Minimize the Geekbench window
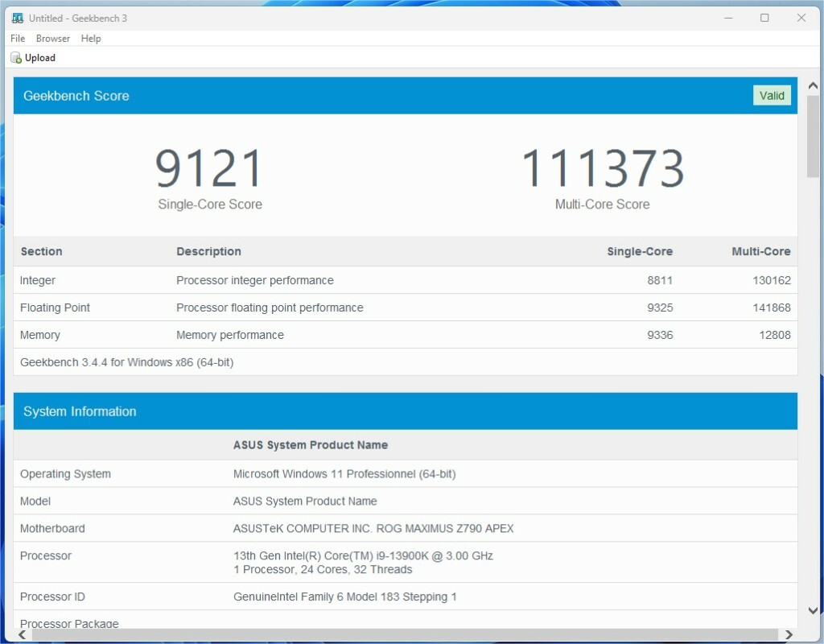Image resolution: width=824 pixels, height=644 pixels. 728,18
